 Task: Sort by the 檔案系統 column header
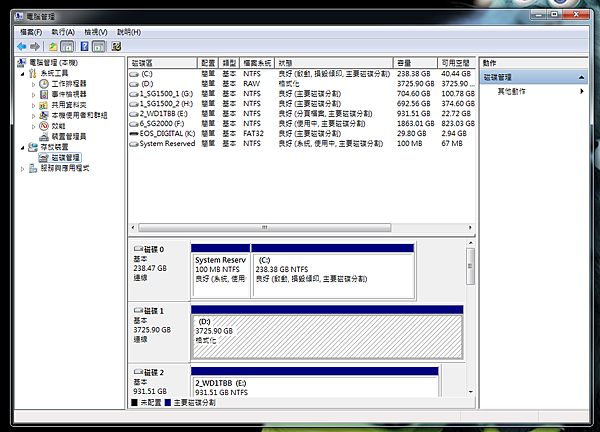coord(258,63)
